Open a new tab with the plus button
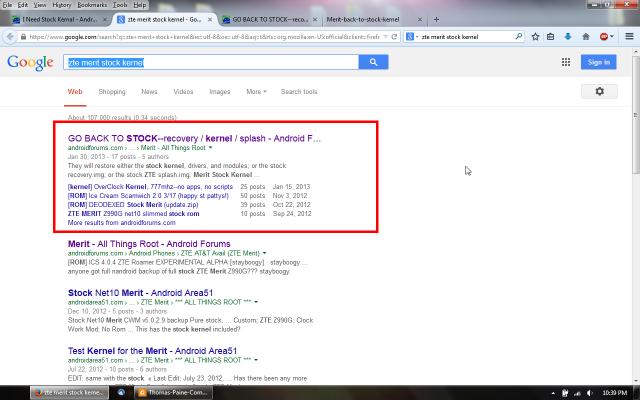The image size is (640, 400). 437,19
